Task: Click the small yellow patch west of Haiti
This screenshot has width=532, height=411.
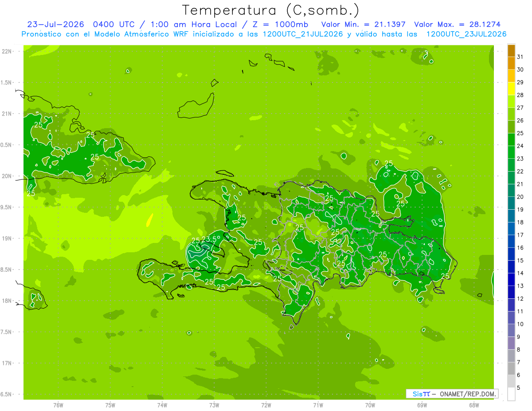Action: (x=149, y=220)
